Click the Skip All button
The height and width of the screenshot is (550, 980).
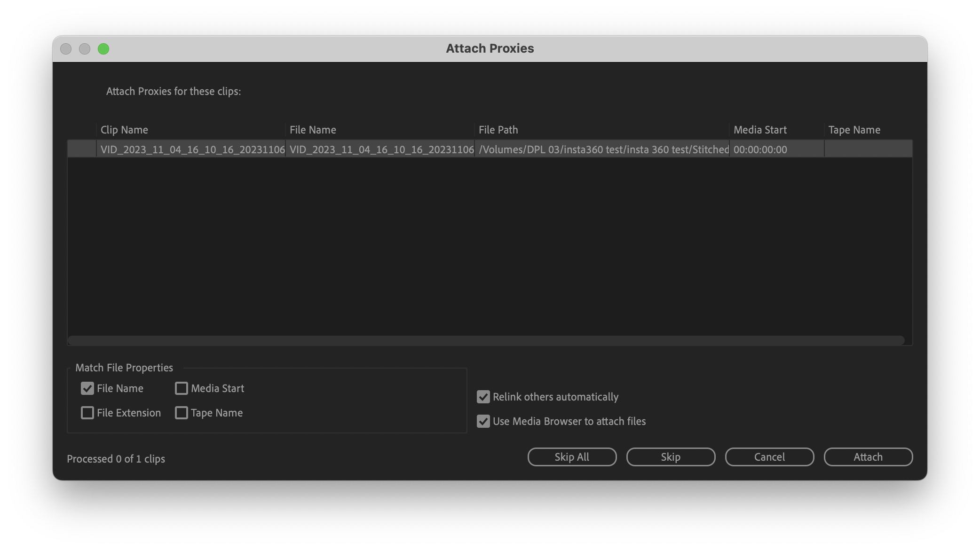pos(572,457)
